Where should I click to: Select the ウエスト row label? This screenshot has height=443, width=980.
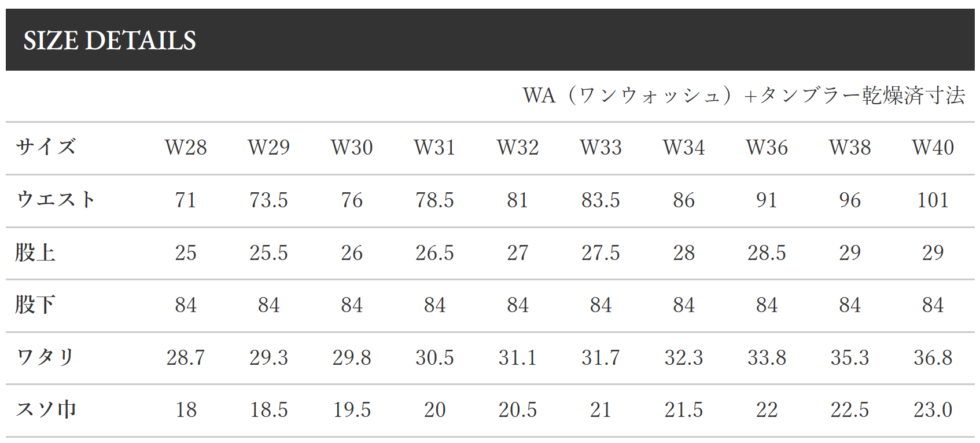pos(56,199)
